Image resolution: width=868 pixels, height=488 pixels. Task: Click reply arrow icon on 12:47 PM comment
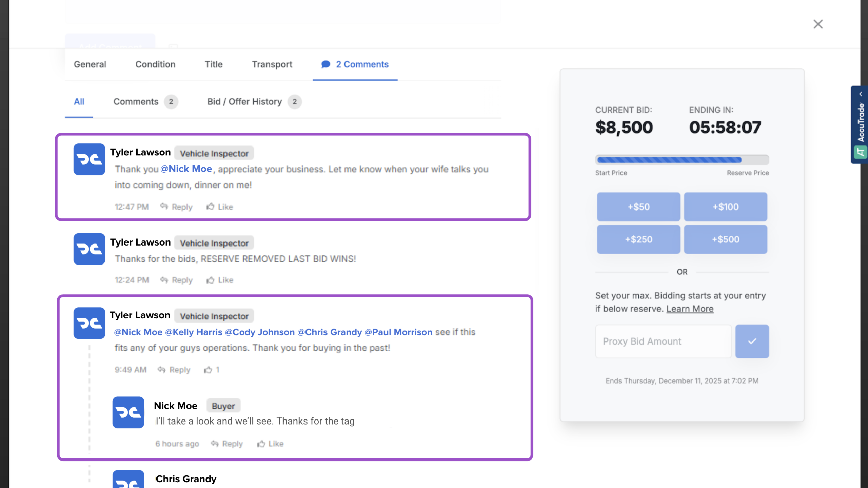(x=164, y=206)
